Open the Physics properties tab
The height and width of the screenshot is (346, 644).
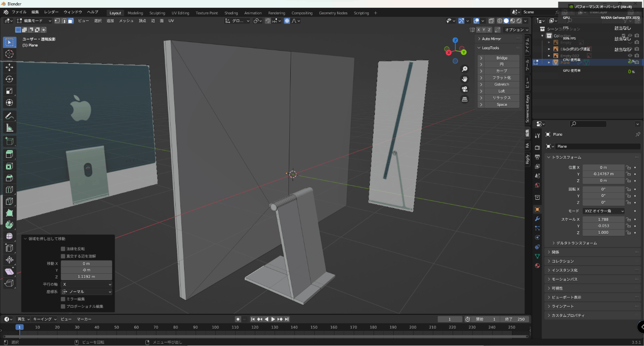click(537, 237)
